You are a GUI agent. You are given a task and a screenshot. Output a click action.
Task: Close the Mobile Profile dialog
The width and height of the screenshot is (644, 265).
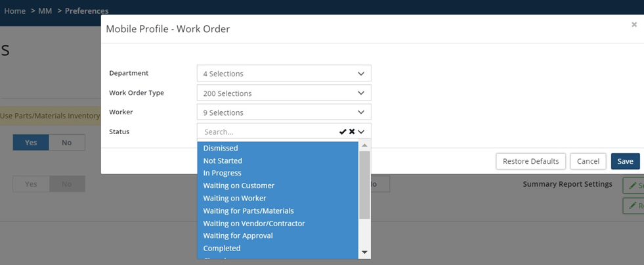click(x=634, y=25)
